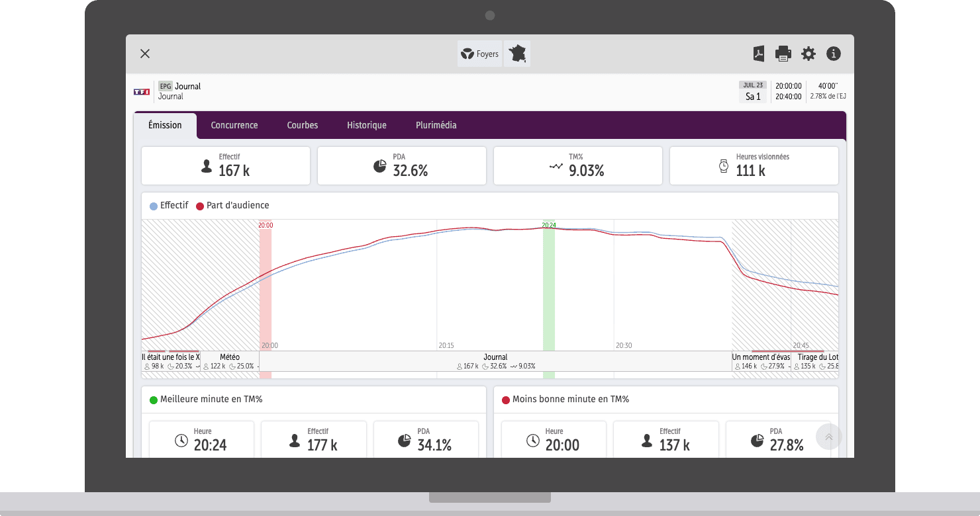This screenshot has height=516, width=980.
Task: Toggle the Effectif series in the legend
Action: (170, 206)
